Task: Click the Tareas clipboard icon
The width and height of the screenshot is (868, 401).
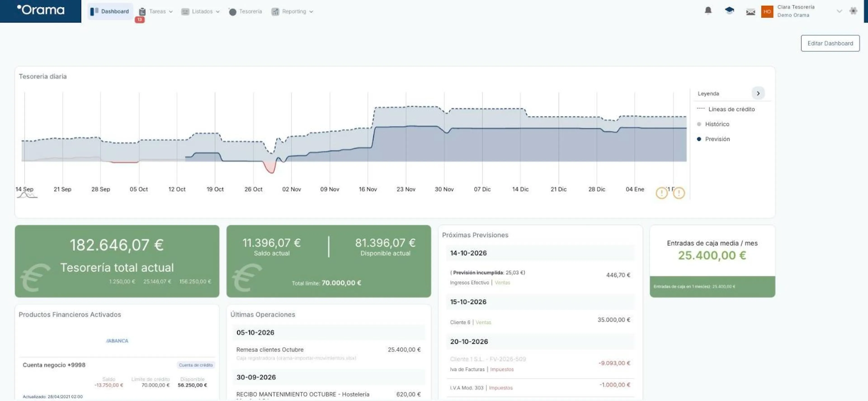Action: tap(142, 12)
